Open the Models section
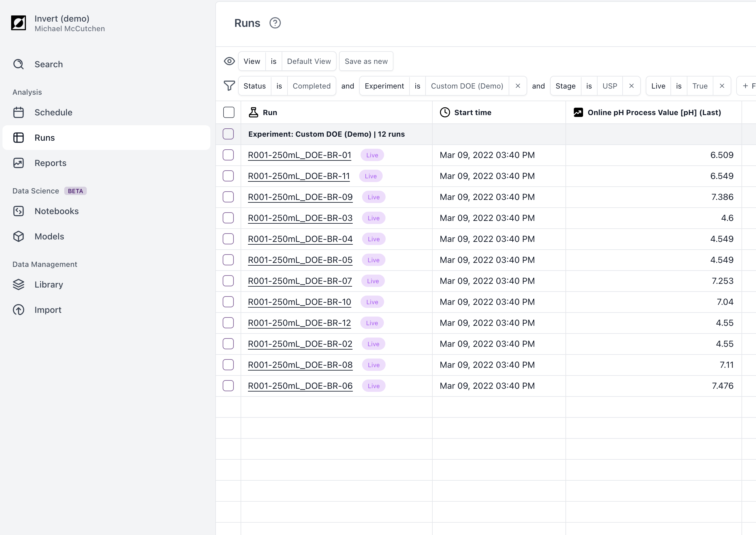Viewport: 756px width, 535px height. point(49,237)
